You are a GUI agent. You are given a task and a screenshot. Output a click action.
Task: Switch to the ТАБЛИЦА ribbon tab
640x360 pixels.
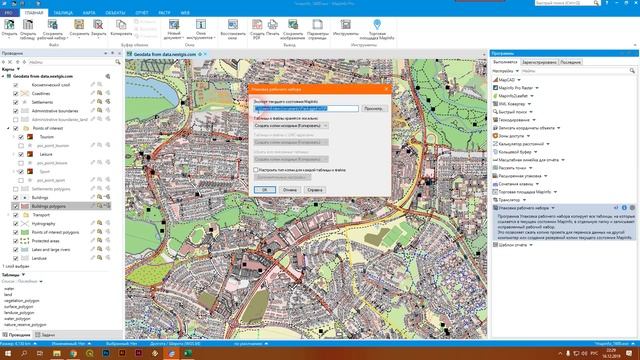[63, 13]
